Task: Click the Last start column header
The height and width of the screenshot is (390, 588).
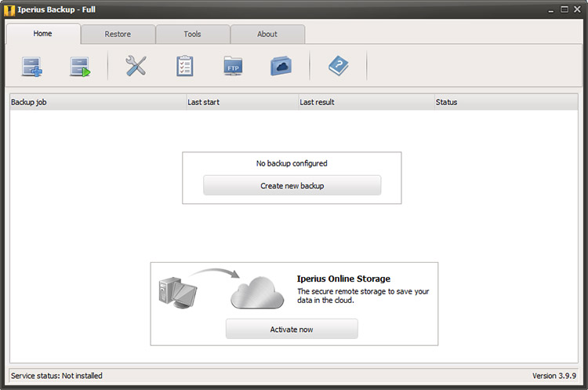Action: point(242,102)
